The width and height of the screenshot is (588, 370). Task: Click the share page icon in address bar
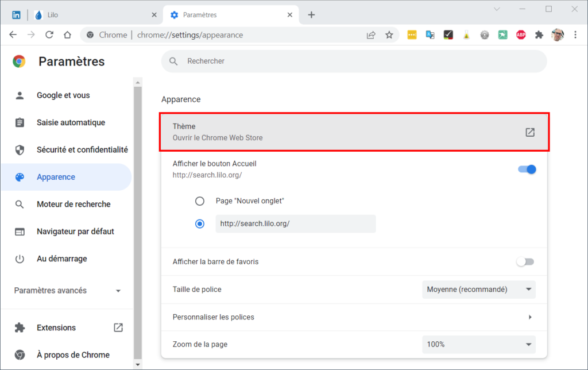(371, 35)
